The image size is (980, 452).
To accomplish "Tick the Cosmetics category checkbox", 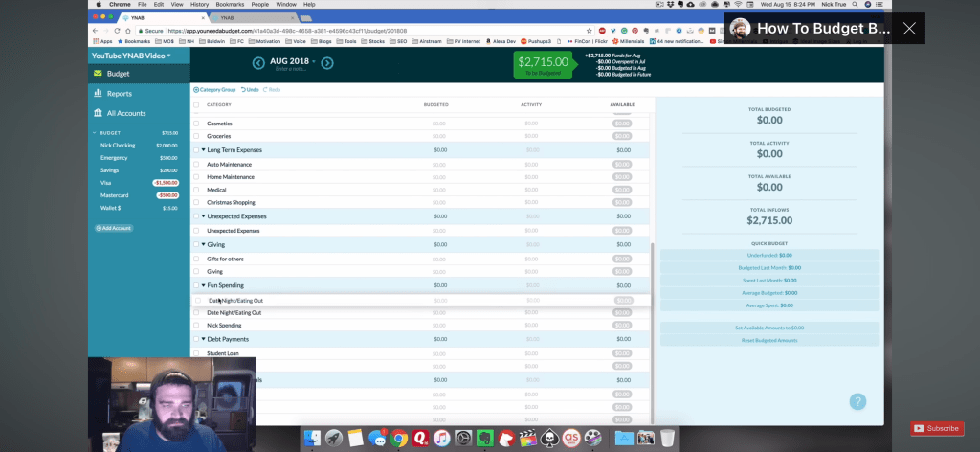I will pos(196,124).
